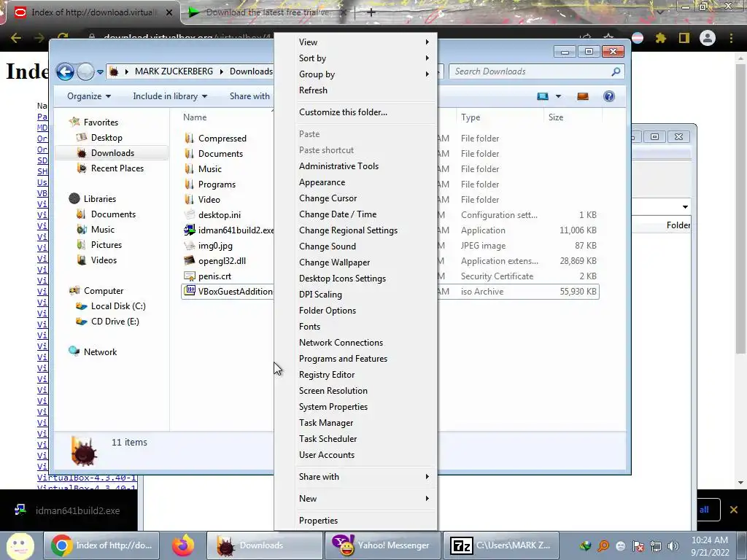This screenshot has width=747, height=560.
Task: Open the Chrome three-dot menu
Action: coord(731,38)
